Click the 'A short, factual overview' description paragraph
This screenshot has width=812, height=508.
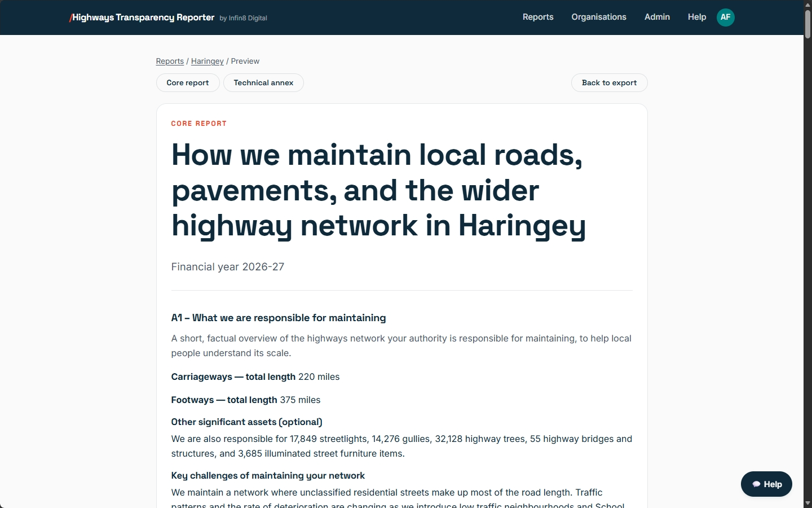[x=401, y=345]
